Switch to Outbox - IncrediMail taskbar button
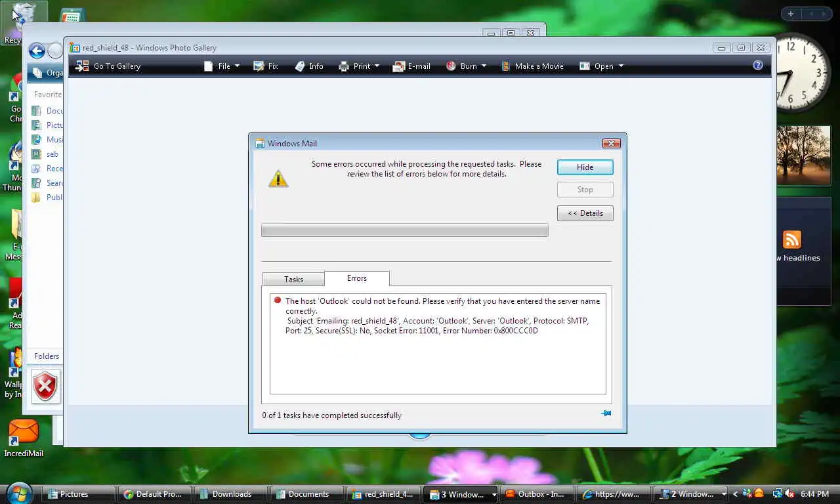This screenshot has width=840, height=504. (537, 494)
